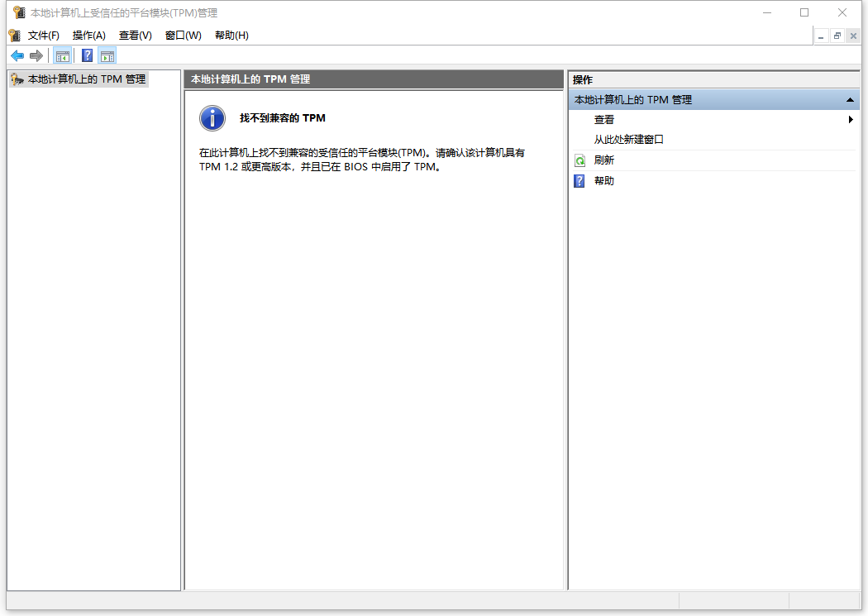Click the TPM 1.2 description message text
This screenshot has width=868, height=616.
pyautogui.click(x=362, y=160)
